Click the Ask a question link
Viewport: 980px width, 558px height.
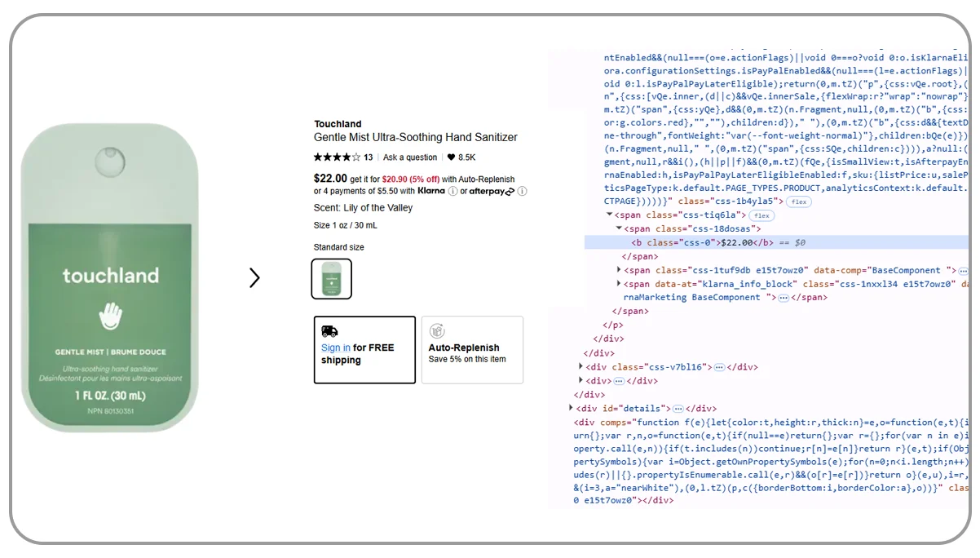[x=410, y=157]
